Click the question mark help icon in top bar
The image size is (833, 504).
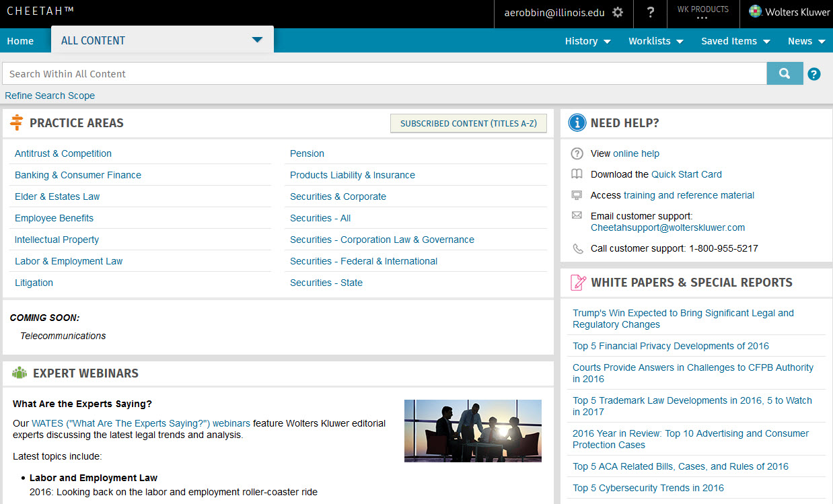pyautogui.click(x=651, y=13)
